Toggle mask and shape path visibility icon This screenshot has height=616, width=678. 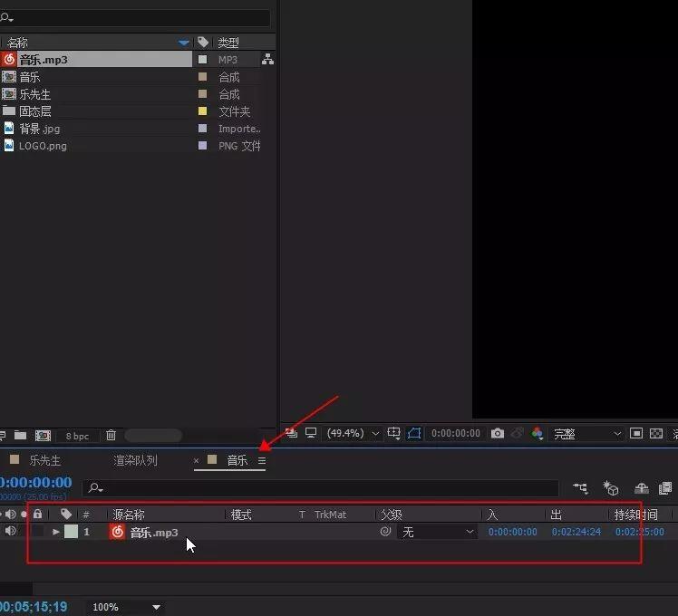click(x=414, y=433)
